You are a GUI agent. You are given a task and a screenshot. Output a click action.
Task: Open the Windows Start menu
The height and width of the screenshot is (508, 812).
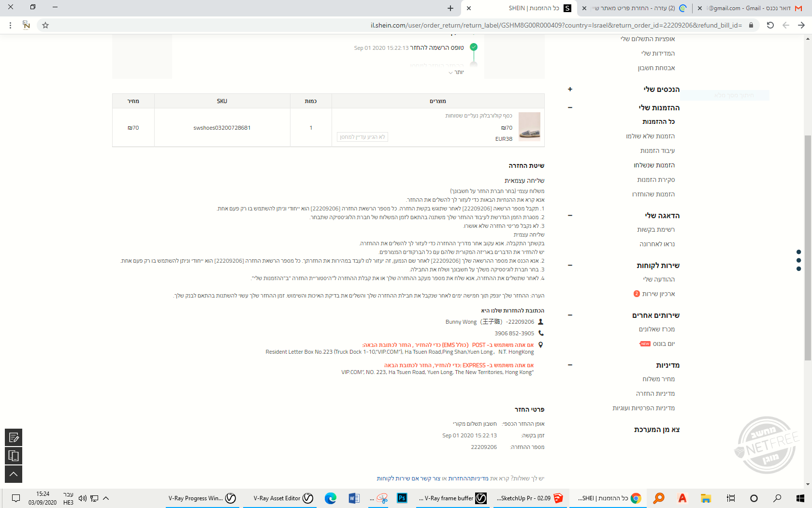800,498
